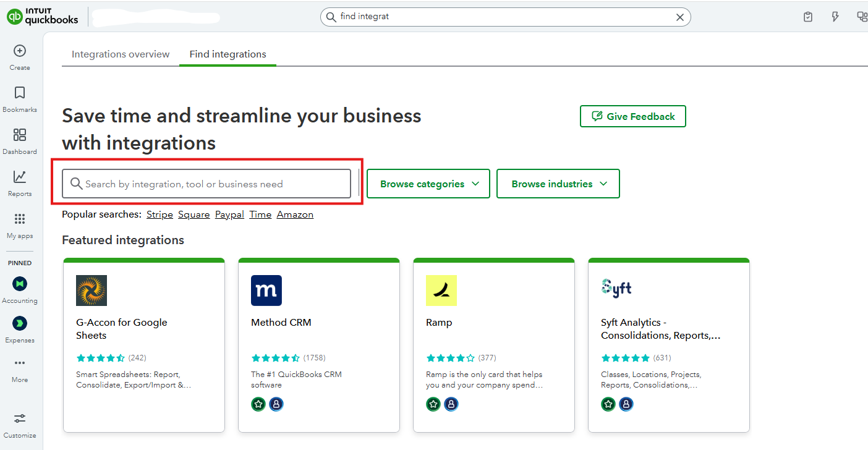Search popular term Stripe
Screen dimensions: 868x450
click(x=160, y=214)
